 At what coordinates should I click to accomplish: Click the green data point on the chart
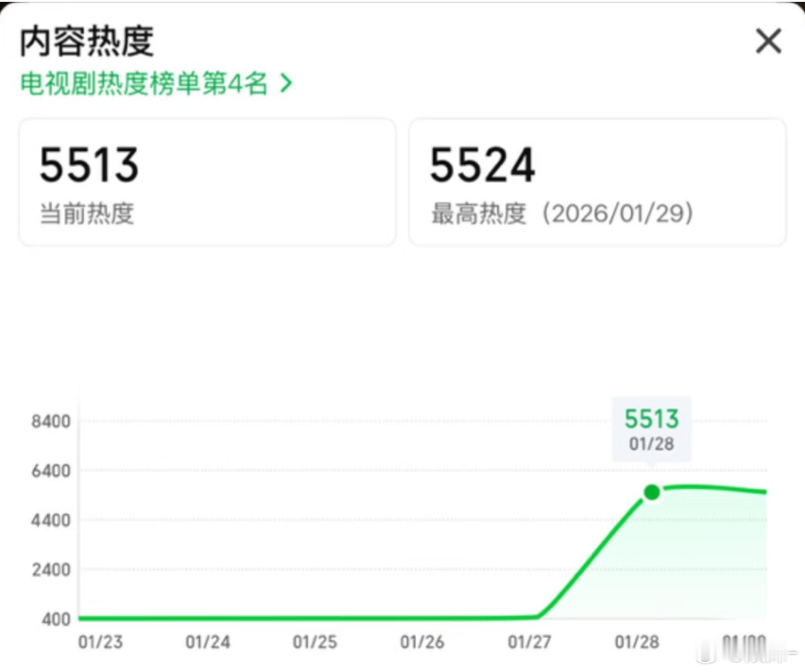(x=651, y=493)
